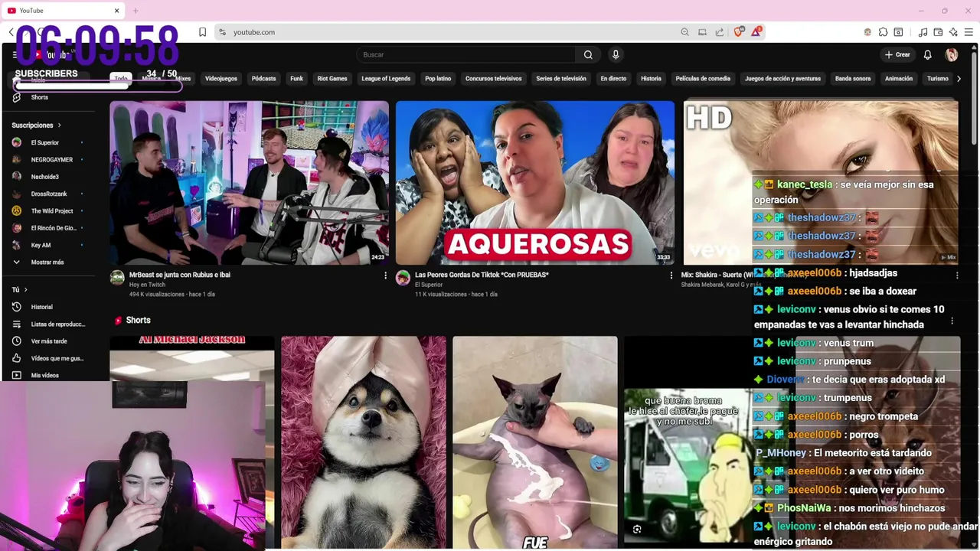This screenshot has height=551, width=980.
Task: Open Listas de reproducción in sidebar
Action: pos(49,324)
